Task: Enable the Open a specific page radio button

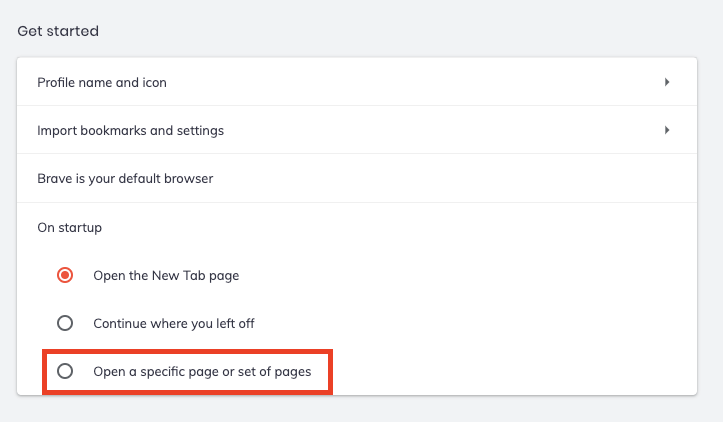Action: (x=65, y=371)
